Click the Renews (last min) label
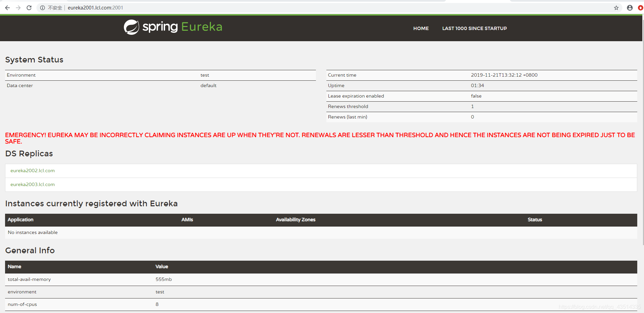 coord(348,117)
